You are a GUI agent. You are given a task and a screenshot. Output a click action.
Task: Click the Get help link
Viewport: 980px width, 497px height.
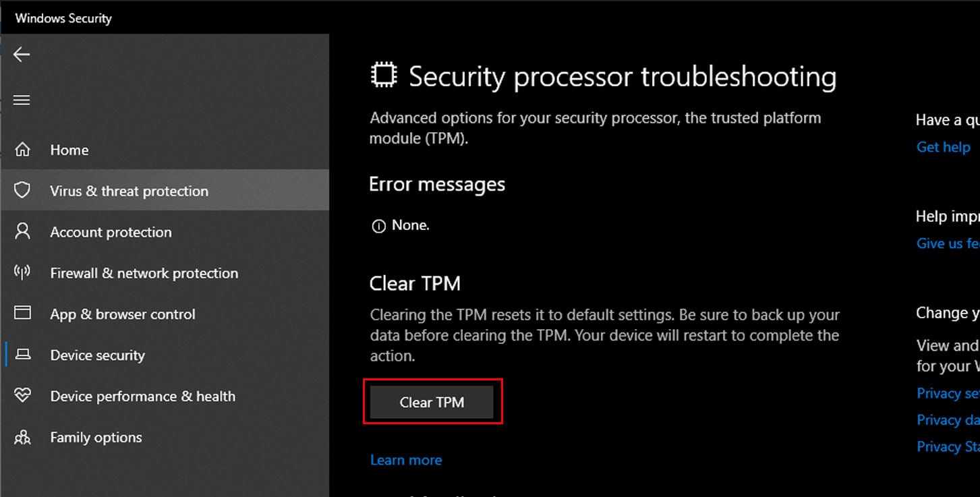tap(943, 147)
